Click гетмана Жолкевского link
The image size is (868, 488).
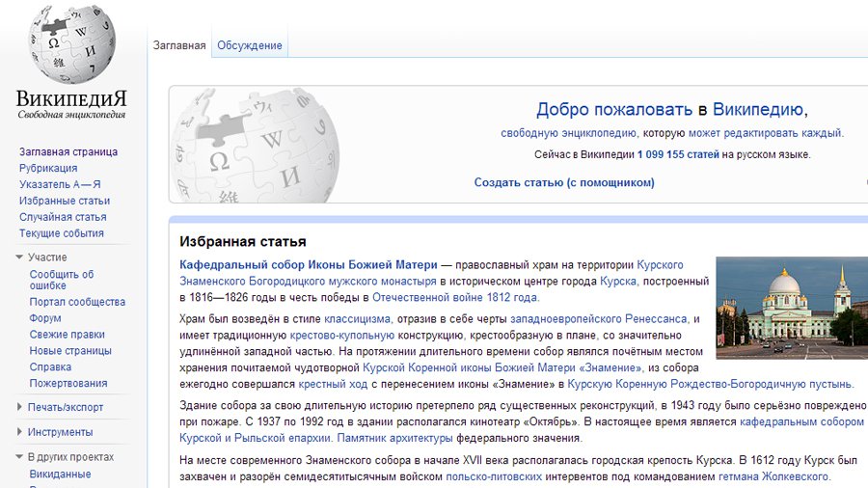(x=773, y=477)
